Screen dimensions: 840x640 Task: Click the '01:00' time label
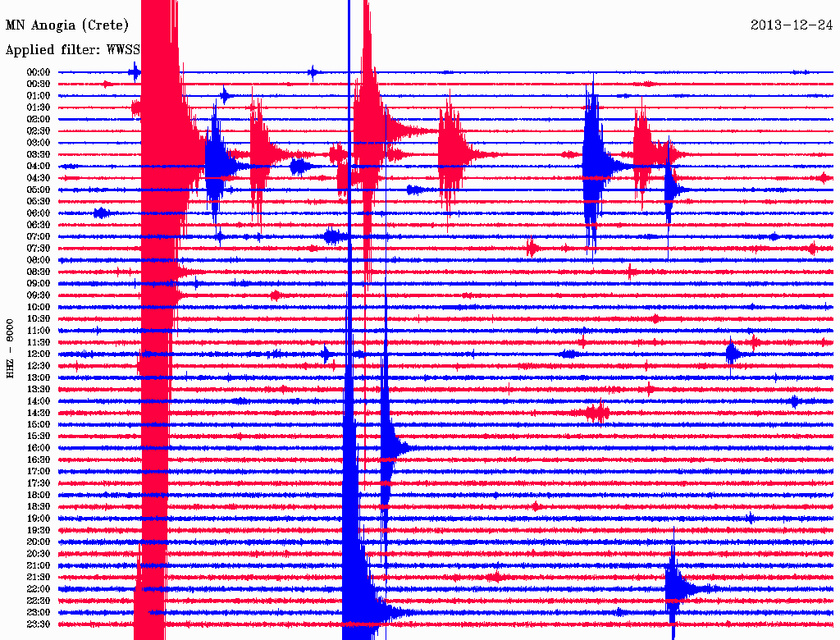click(39, 95)
